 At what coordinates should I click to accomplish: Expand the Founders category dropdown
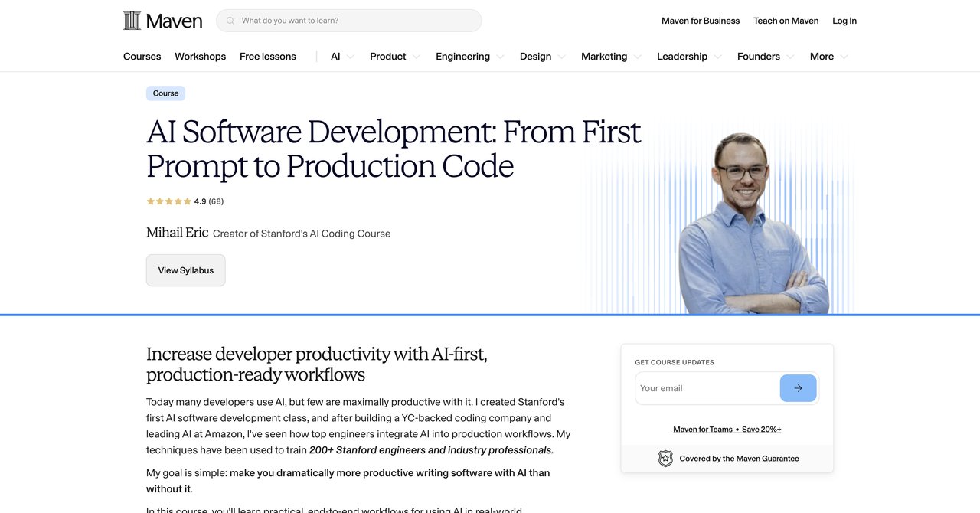click(x=766, y=57)
